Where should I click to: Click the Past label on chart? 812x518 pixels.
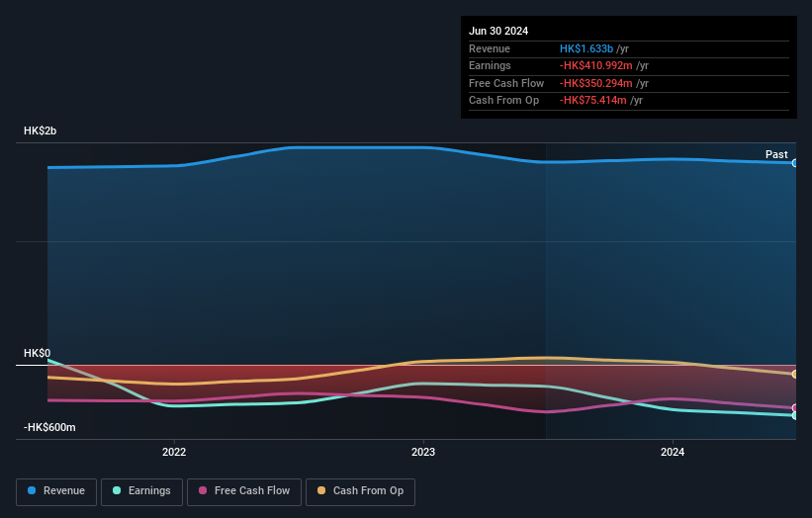(x=776, y=154)
